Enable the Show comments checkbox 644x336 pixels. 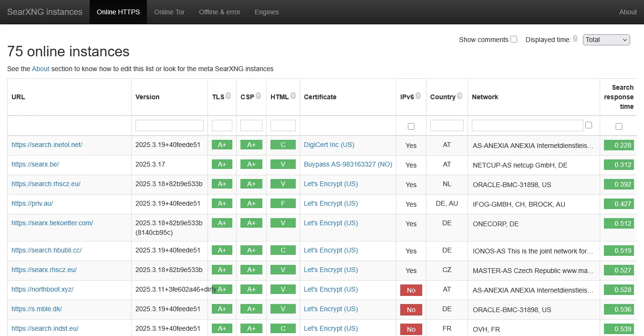coord(514,39)
